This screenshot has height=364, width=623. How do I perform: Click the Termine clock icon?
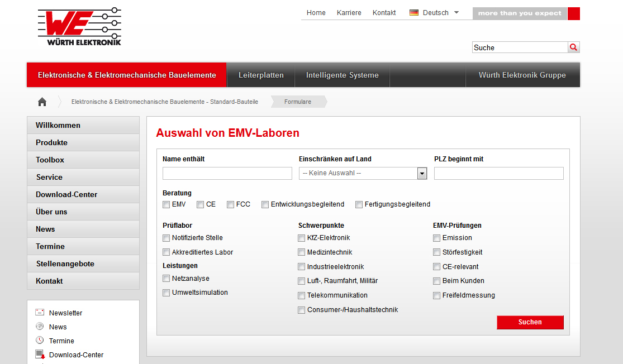[x=40, y=340]
